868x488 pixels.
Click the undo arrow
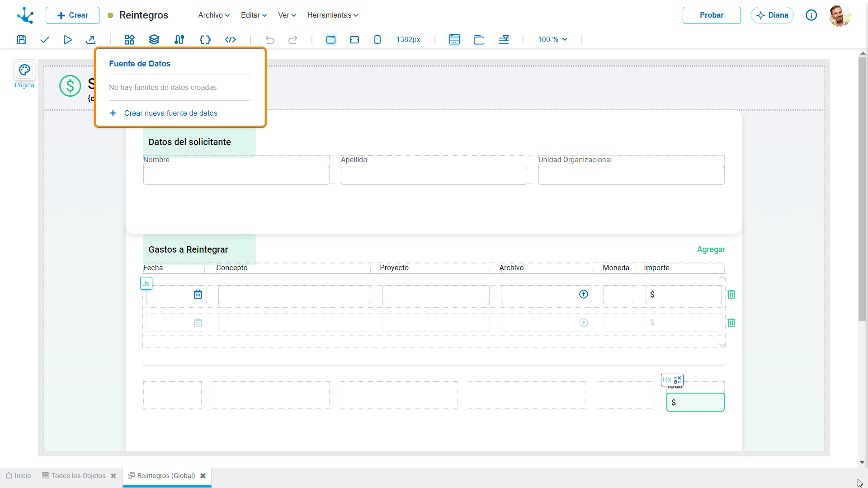tap(270, 40)
